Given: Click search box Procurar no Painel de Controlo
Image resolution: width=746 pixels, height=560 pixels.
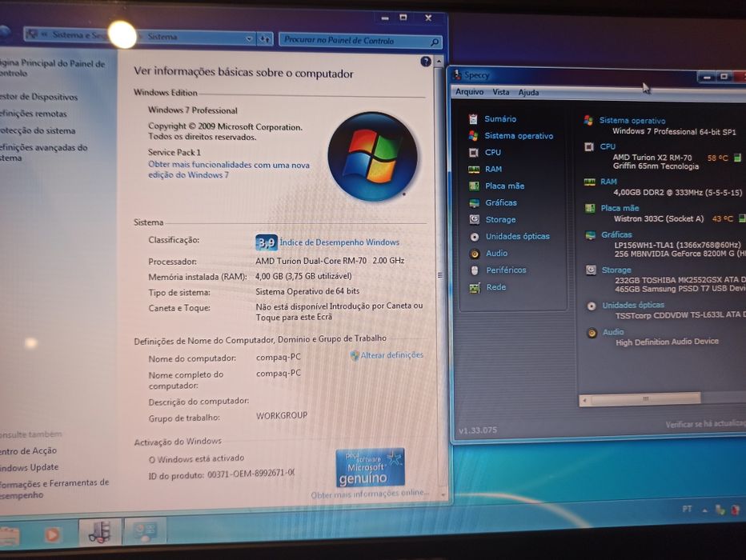Looking at the screenshot, I should click(x=360, y=41).
